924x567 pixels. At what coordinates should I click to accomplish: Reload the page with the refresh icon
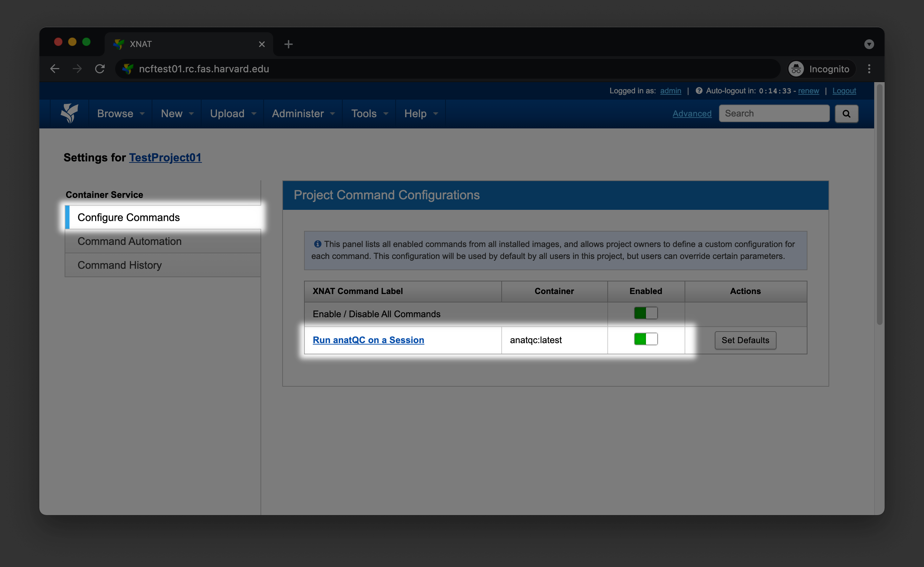[100, 69]
